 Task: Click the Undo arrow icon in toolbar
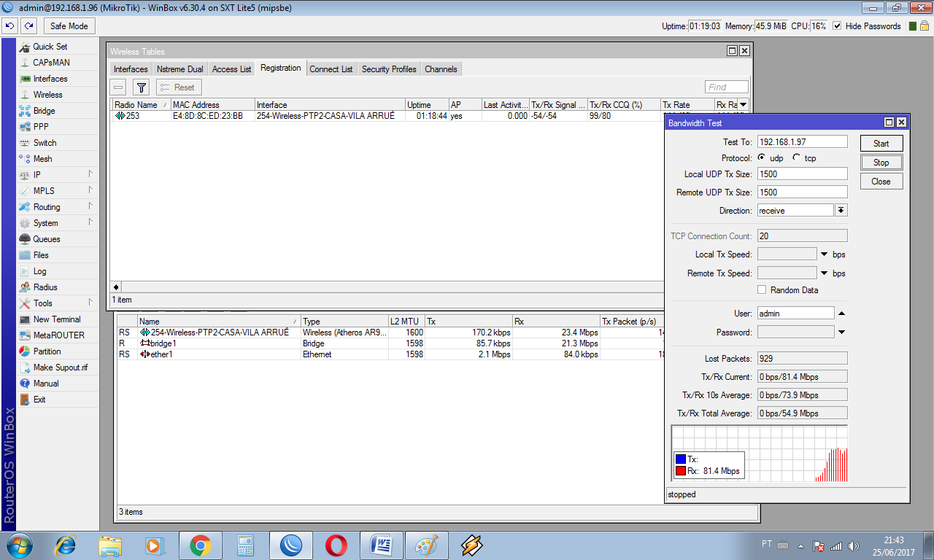click(x=9, y=26)
